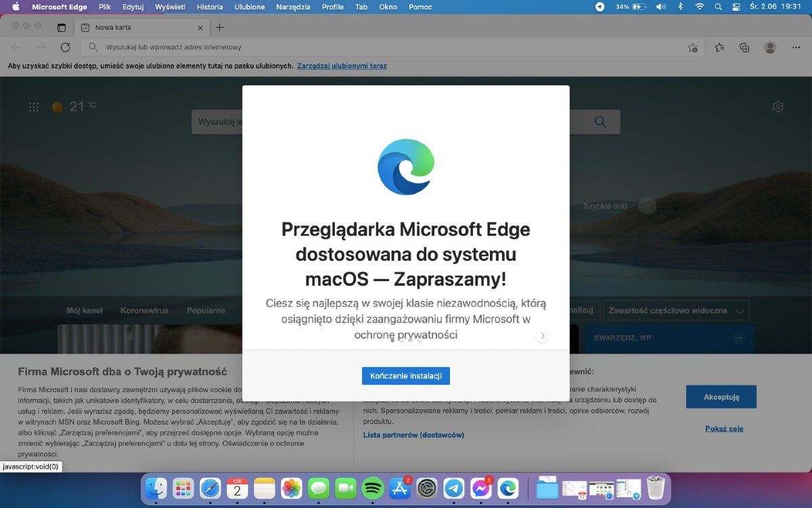Open the Edytuj menu

pyautogui.click(x=133, y=7)
